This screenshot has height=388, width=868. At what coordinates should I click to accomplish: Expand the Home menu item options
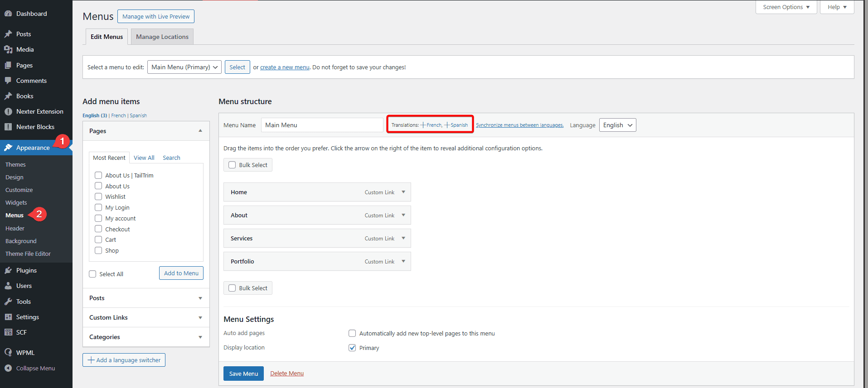click(x=403, y=192)
